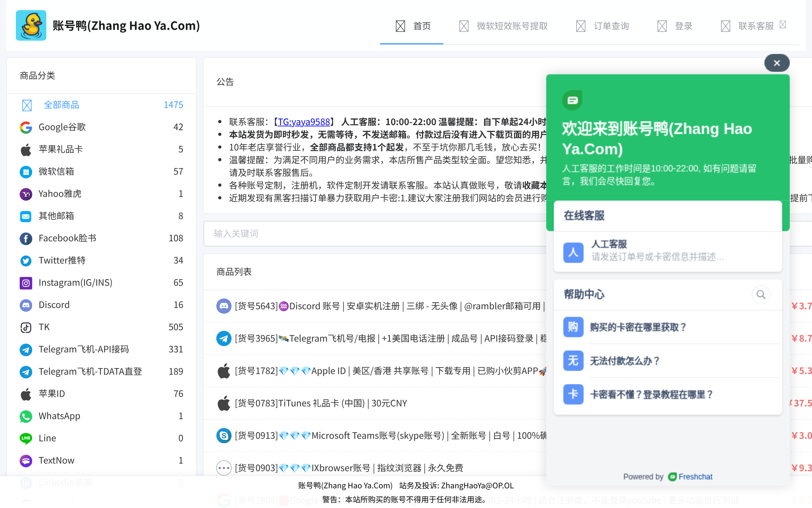Image resolution: width=812 pixels, height=508 pixels.
Task: Click the 苹果ID category label
Action: click(x=52, y=394)
